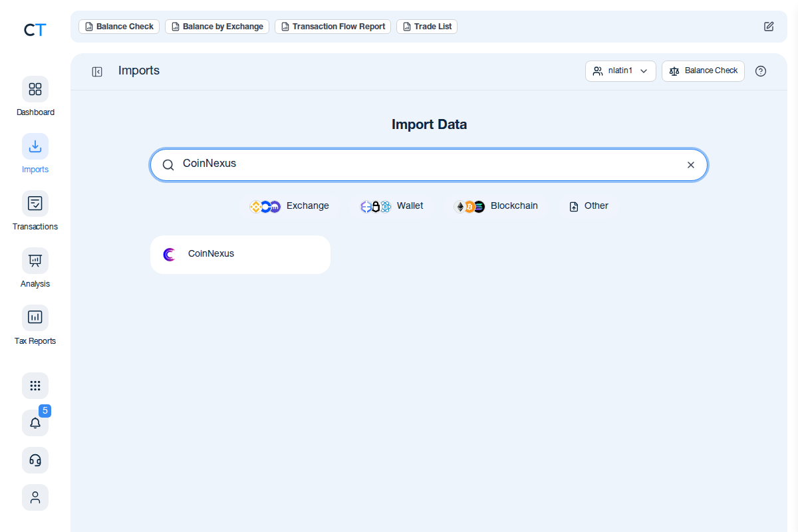798x532 pixels.
Task: Click Balance Check button with scales icon
Action: (x=703, y=71)
